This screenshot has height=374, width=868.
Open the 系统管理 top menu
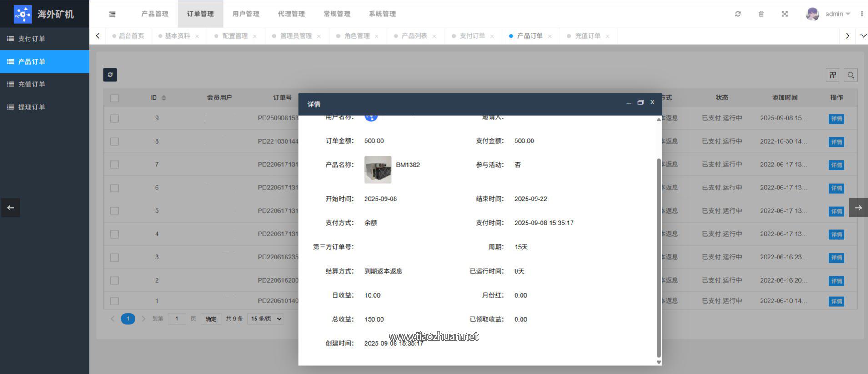(x=382, y=14)
